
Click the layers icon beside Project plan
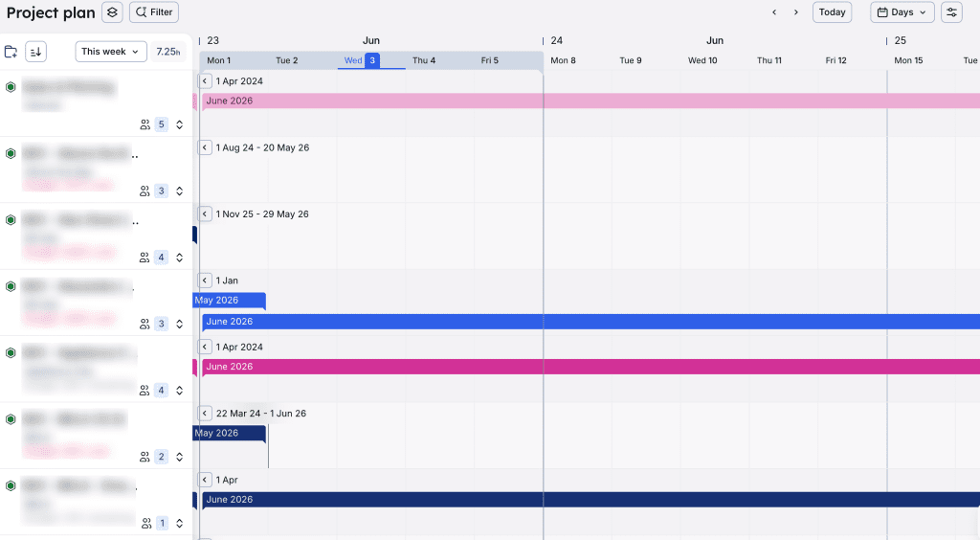pyautogui.click(x=112, y=12)
